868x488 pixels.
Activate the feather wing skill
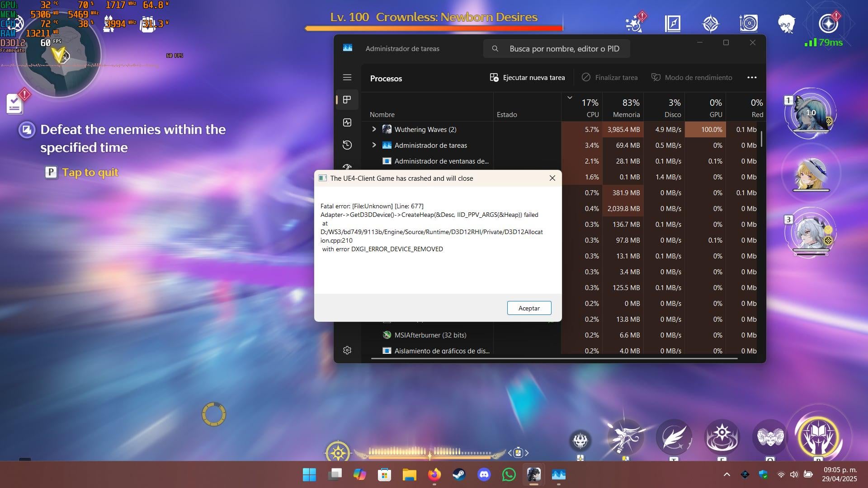pyautogui.click(x=674, y=436)
